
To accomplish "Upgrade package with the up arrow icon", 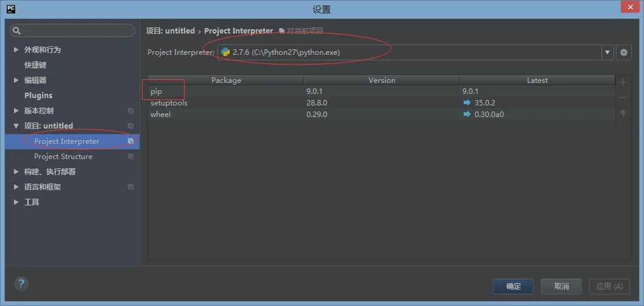I will pos(623,113).
